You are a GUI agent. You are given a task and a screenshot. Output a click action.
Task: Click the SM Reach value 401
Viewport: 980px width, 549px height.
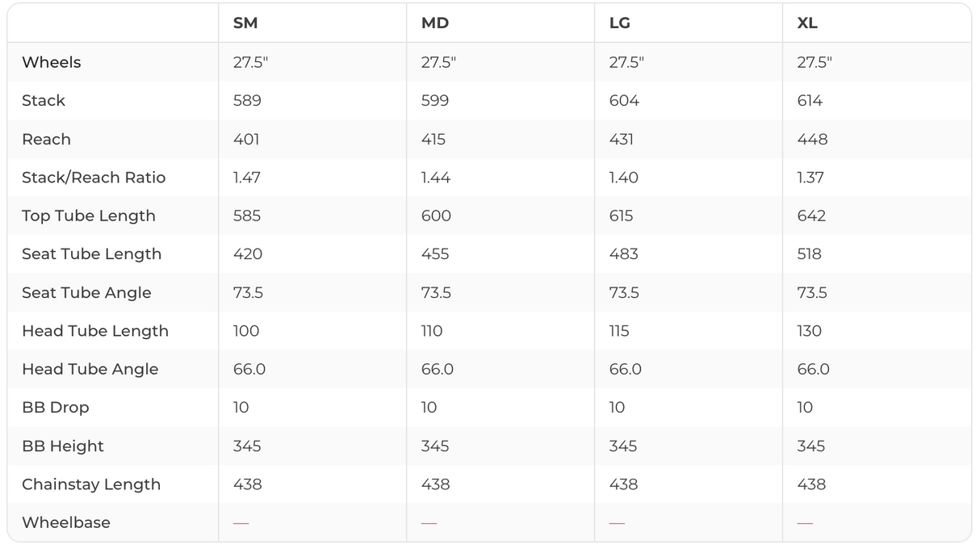point(246,139)
